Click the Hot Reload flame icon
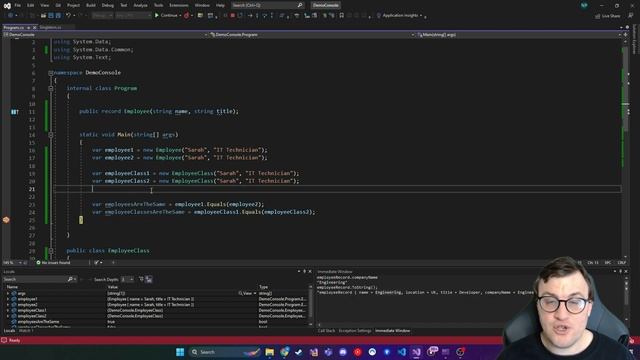The image size is (640, 360). pos(186,16)
